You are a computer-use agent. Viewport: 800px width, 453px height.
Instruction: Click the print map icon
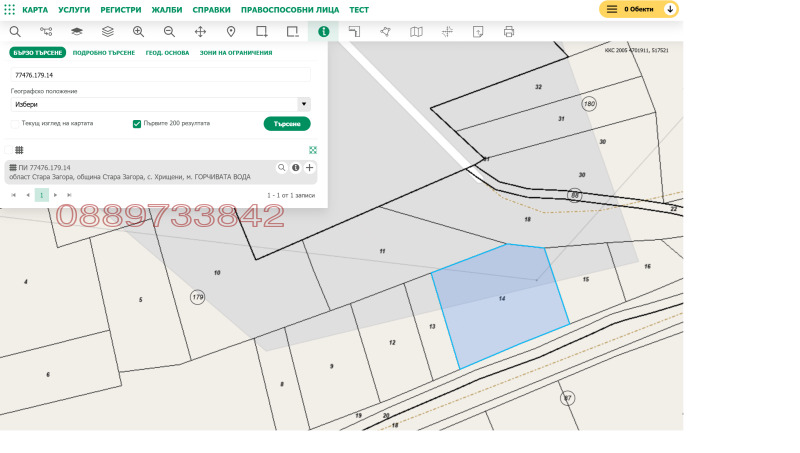[x=509, y=32]
